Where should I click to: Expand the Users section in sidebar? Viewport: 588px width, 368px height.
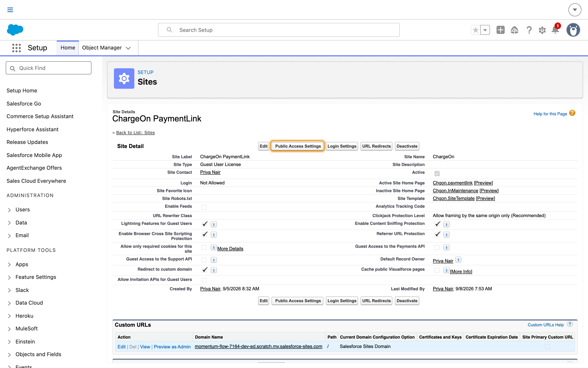click(9, 210)
